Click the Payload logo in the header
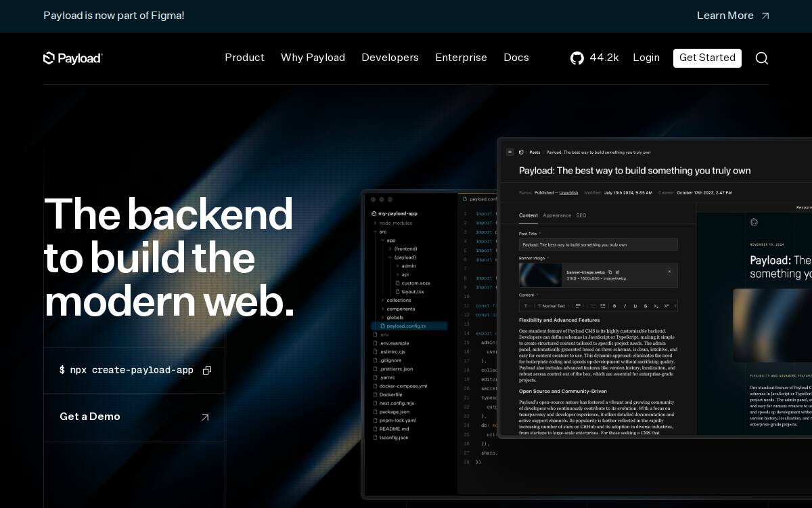Viewport: 812px width, 508px height. tap(72, 58)
